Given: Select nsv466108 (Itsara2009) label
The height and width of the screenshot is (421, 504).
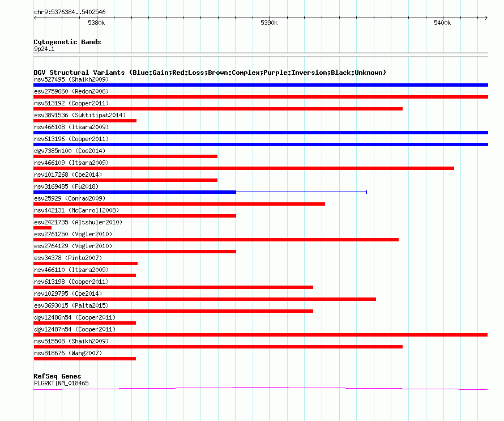Looking at the screenshot, I should tap(71, 127).
